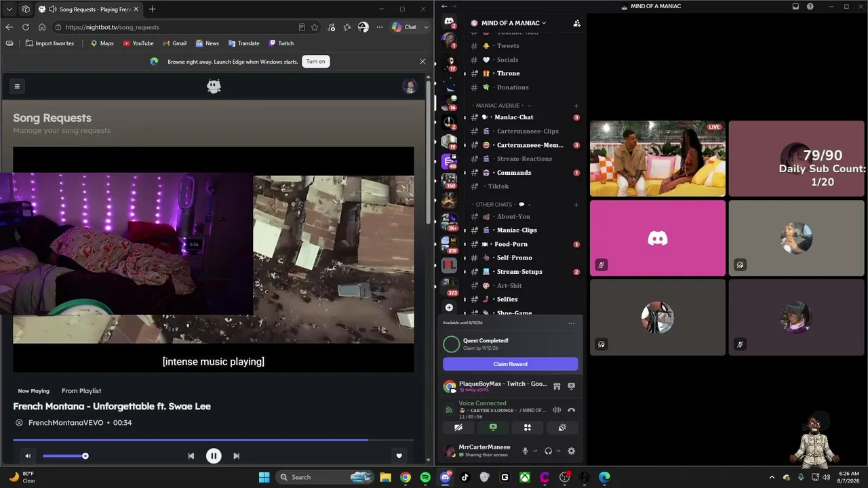Deafen Discord headphones
This screenshot has width=868, height=488.
click(x=548, y=451)
